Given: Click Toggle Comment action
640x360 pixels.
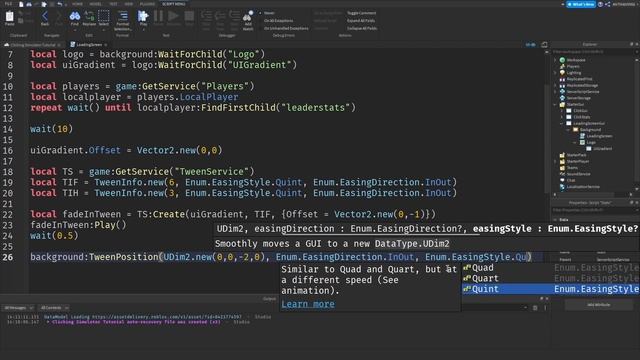Looking at the screenshot, I should click(361, 13).
